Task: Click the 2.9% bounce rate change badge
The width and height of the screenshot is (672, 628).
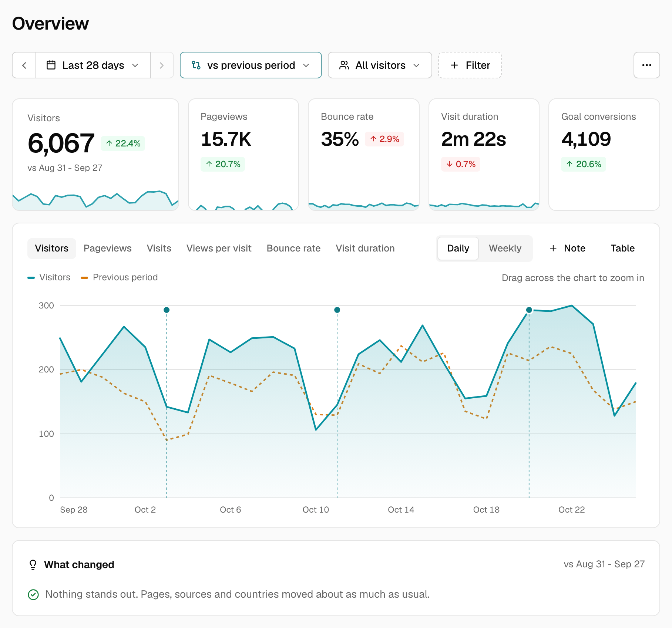Action: click(384, 139)
